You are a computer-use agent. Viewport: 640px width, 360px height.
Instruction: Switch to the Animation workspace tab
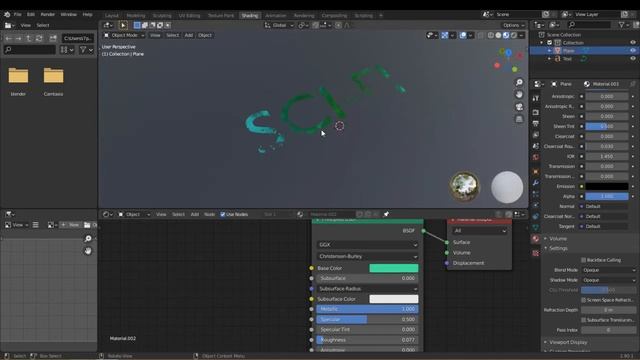tap(276, 16)
